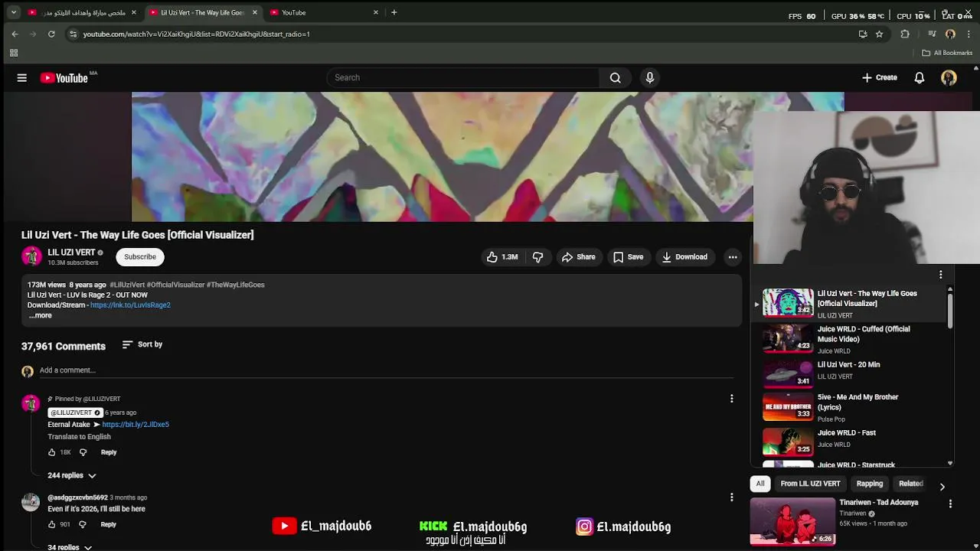
Task: Open the notifications bell
Action: (920, 77)
